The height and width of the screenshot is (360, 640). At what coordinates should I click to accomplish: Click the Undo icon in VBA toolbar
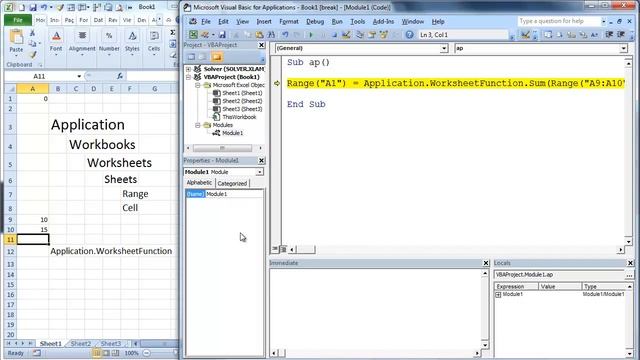[x=285, y=35]
